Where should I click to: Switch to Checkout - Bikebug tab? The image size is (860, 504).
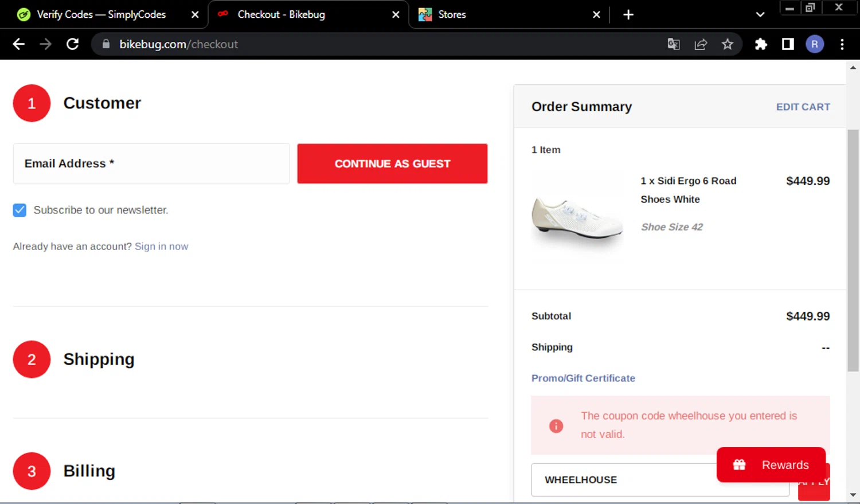coord(281,14)
